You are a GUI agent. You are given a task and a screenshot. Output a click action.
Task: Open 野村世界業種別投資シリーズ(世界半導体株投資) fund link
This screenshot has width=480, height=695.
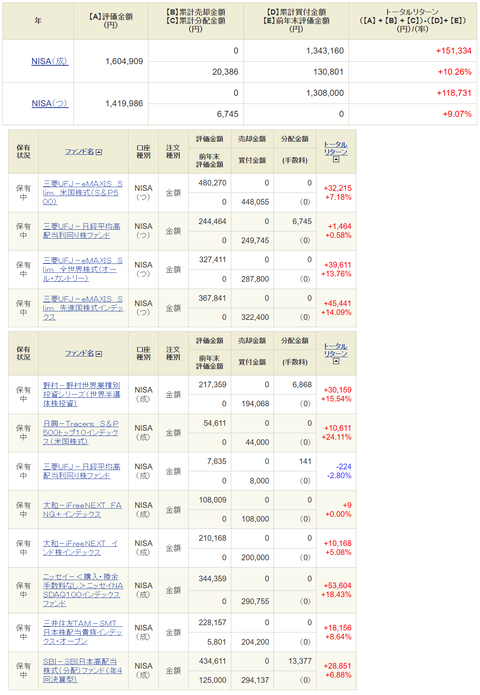(82, 394)
